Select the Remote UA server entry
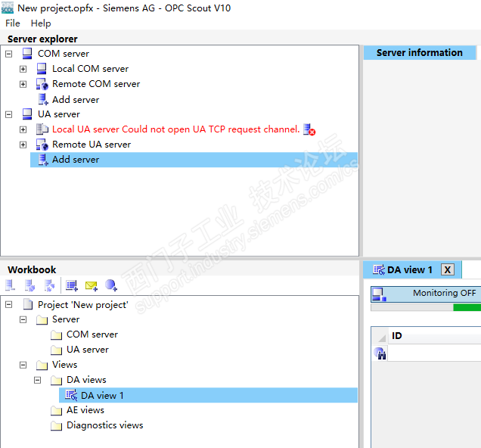481x448 pixels. click(92, 145)
